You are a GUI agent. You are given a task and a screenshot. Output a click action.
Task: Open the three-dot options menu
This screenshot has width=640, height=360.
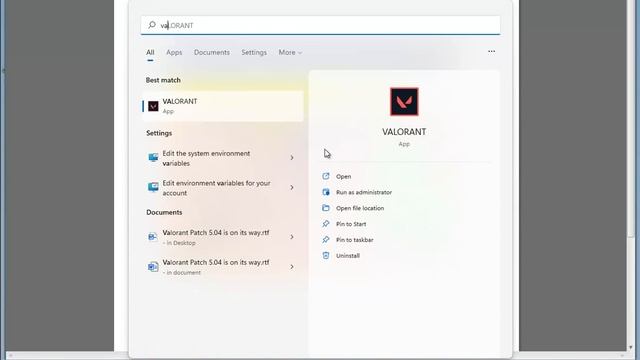click(x=491, y=51)
